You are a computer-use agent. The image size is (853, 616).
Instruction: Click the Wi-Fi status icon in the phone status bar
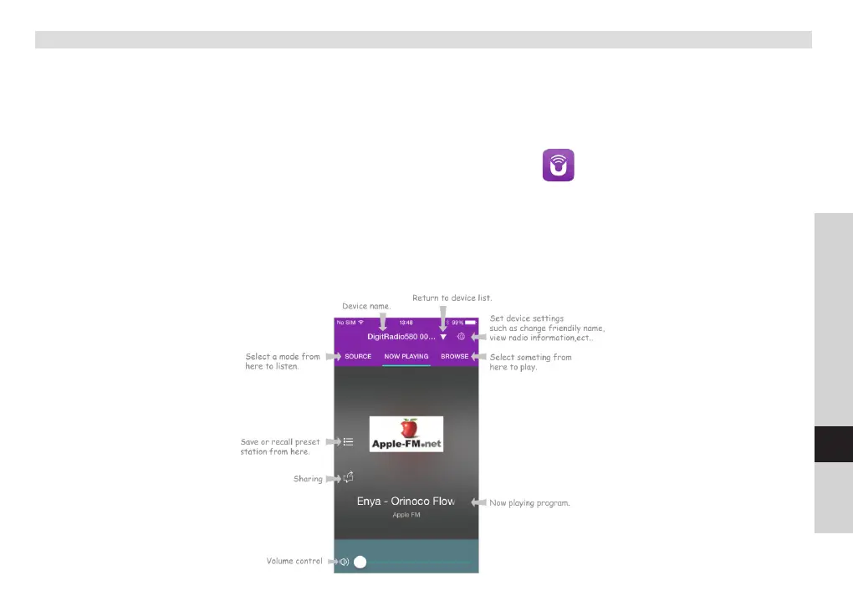[x=360, y=323]
